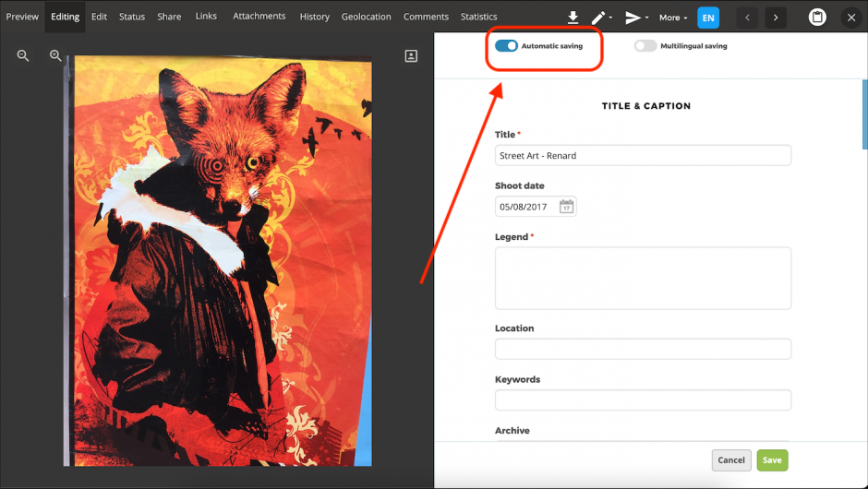868x489 pixels.
Task: Open the Links tab
Action: coord(206,16)
